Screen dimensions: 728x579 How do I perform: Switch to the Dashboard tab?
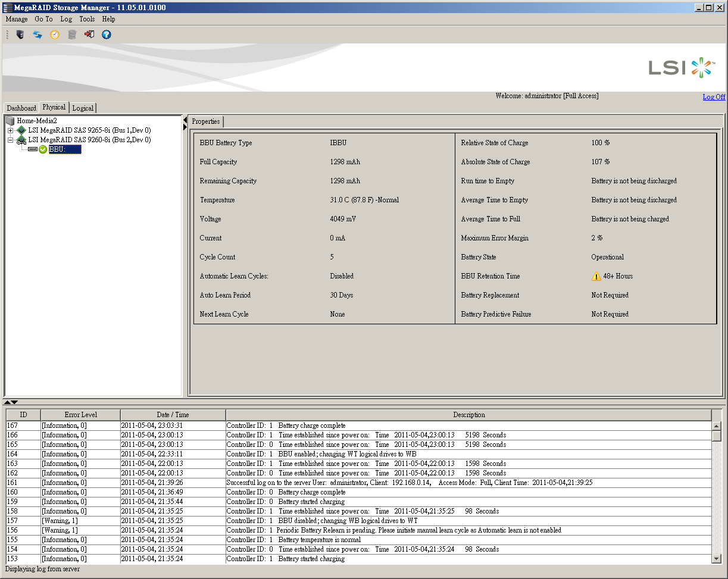[21, 108]
